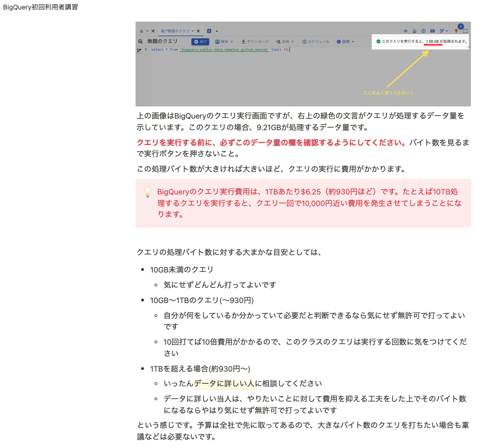Click the query magnifier icon beside 無題のクエリ title

(140, 41)
